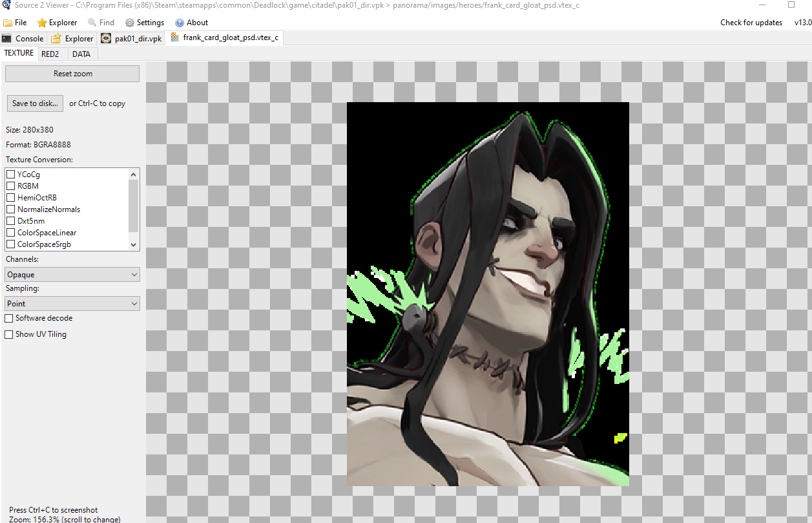Open the Channels dropdown showing Opaque
Screen dimensions: 812x523
[x=72, y=275]
